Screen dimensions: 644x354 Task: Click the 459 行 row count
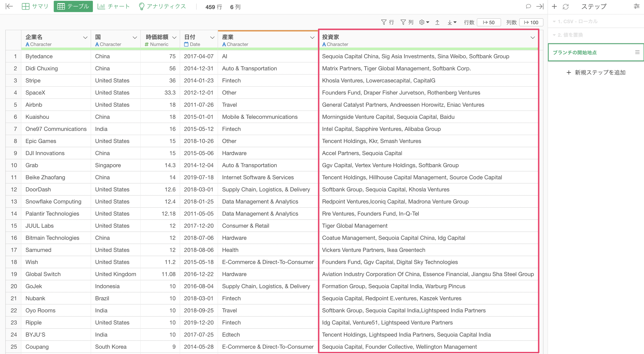(214, 7)
